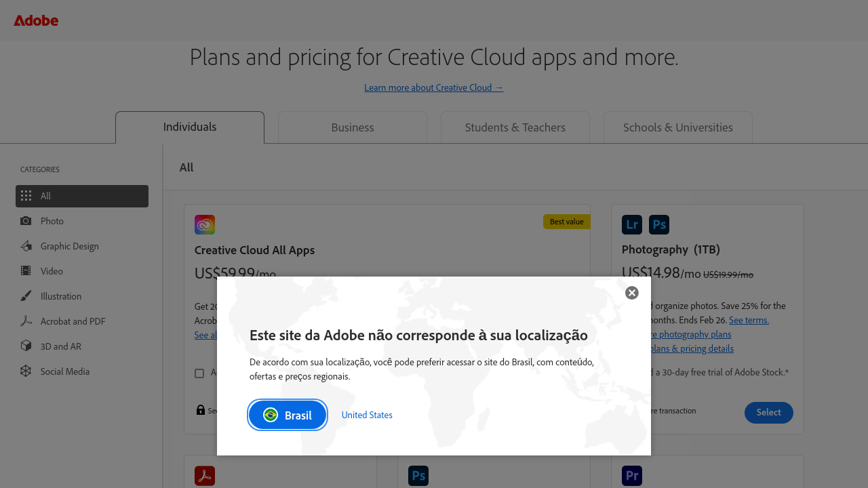This screenshot has height=488, width=868.
Task: Switch to the Business tab
Action: [x=352, y=127]
